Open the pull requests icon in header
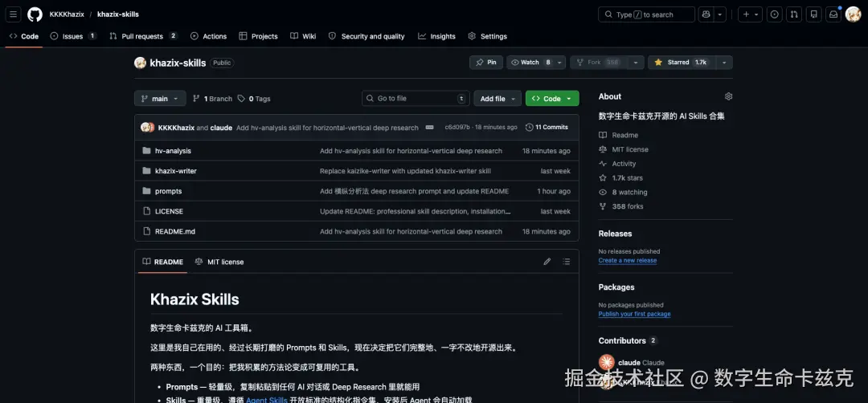 [794, 14]
